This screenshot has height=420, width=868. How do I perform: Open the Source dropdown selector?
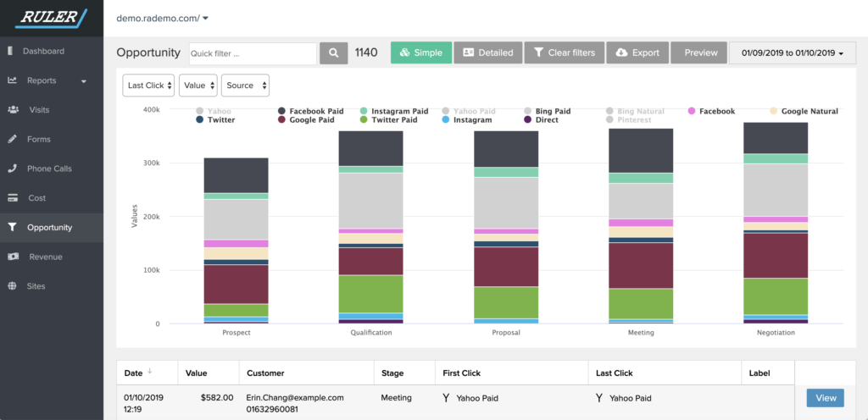[246, 86]
